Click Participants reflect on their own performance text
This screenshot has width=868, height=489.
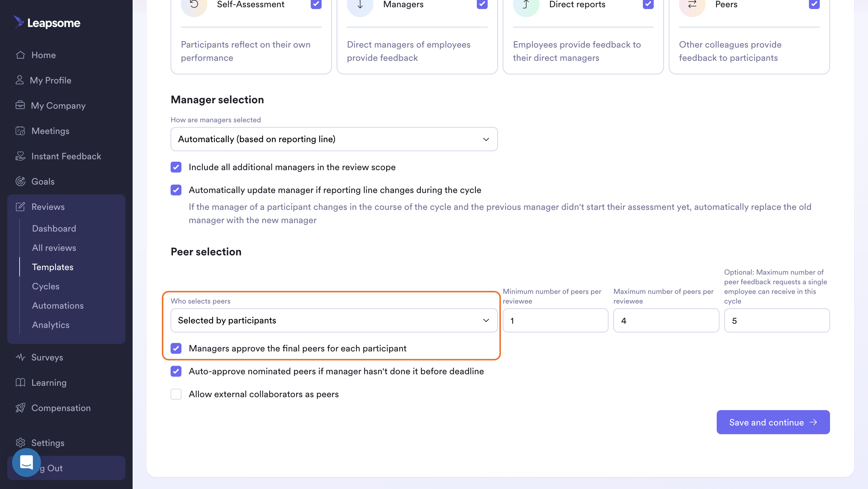click(246, 51)
